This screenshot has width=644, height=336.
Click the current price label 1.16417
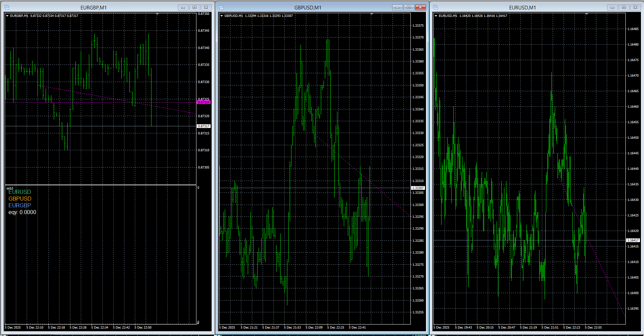(633, 240)
